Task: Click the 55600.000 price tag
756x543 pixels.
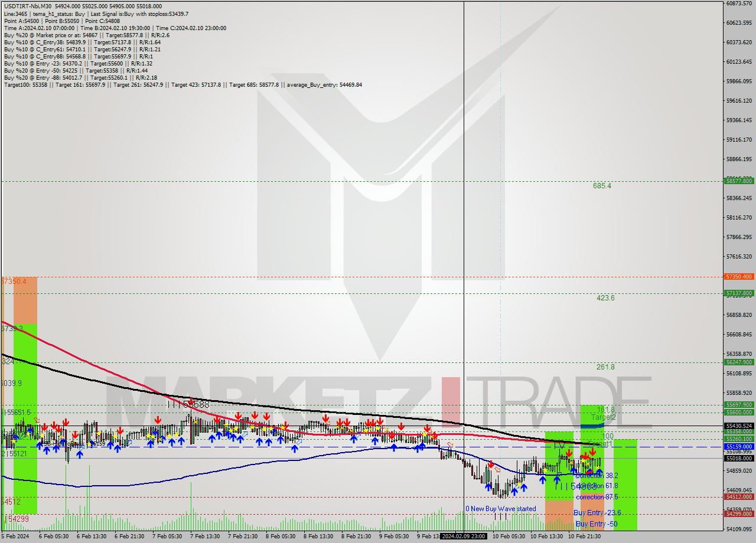Action: coord(738,412)
